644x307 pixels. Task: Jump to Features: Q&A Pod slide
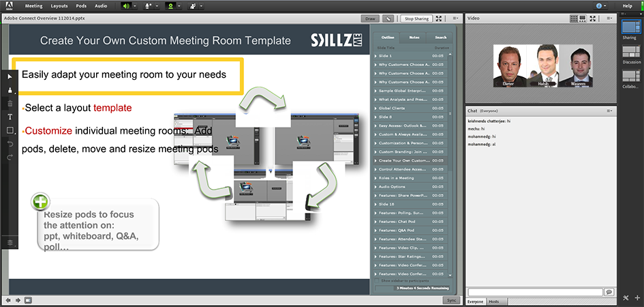pos(410,230)
